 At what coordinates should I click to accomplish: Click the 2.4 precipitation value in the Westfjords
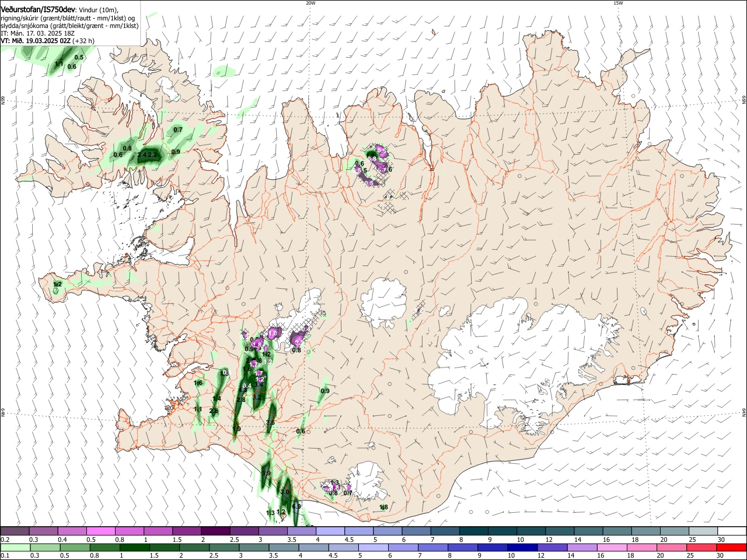(142, 155)
